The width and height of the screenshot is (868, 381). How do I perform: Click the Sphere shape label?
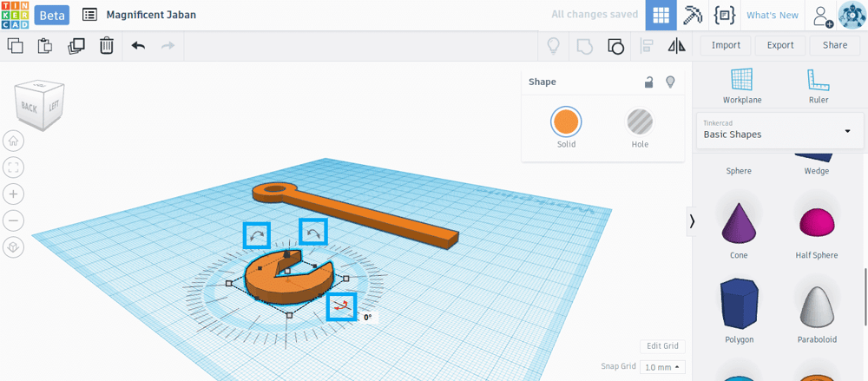(739, 171)
